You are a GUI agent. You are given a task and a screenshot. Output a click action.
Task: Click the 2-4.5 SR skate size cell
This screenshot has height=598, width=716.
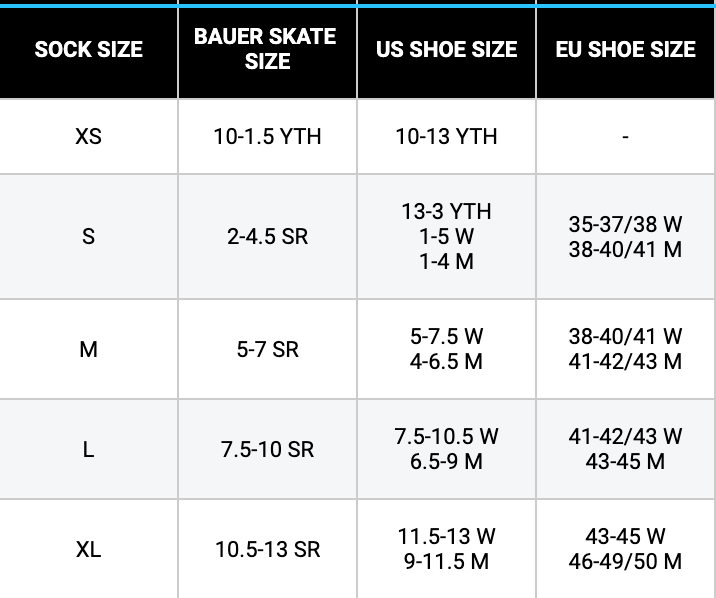[267, 237]
